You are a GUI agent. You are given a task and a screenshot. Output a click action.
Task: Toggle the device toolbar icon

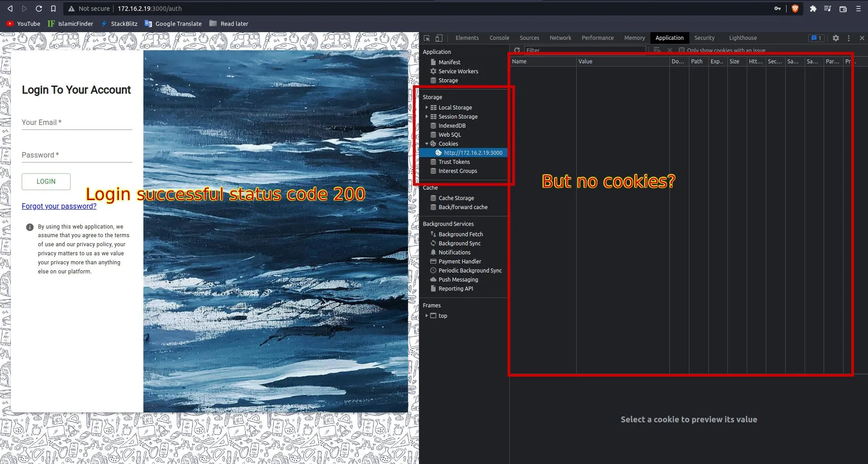439,38
